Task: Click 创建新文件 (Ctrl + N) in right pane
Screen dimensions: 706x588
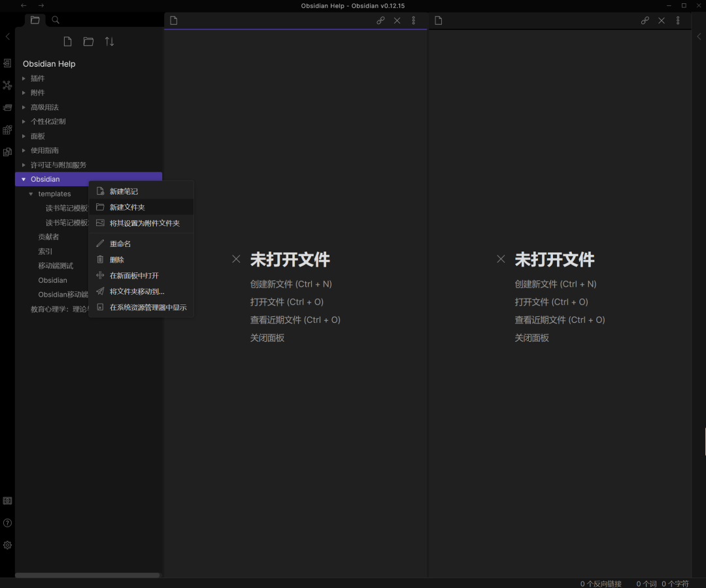Action: (556, 284)
